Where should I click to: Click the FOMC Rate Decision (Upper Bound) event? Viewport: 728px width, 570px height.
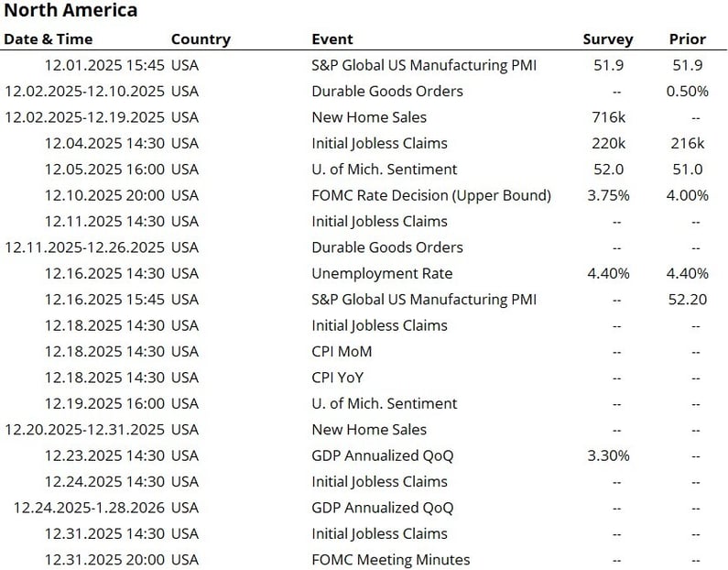tap(431, 195)
